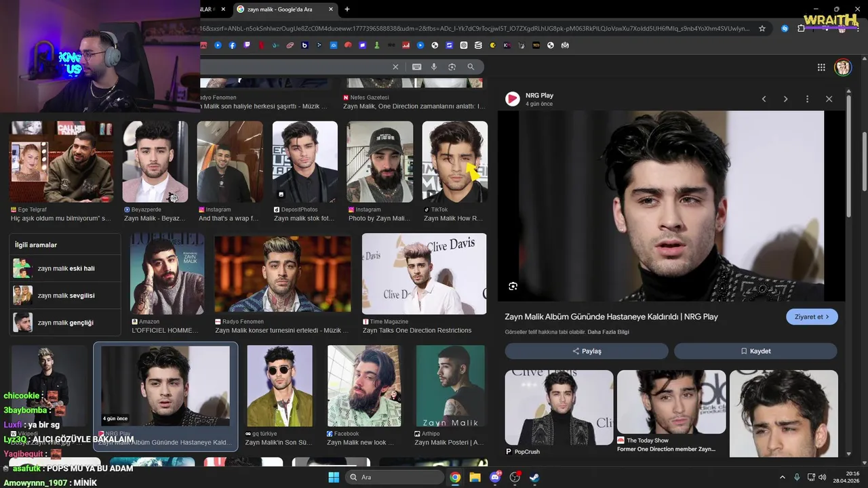Image resolution: width=868 pixels, height=488 pixels.
Task: Search inside image with Lens icon
Action: [513, 286]
